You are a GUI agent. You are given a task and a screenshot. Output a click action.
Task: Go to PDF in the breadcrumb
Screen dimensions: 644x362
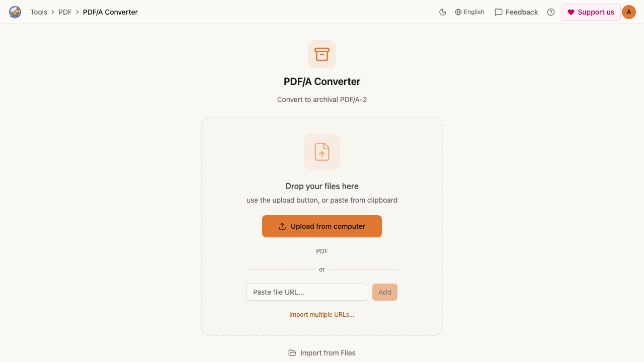(65, 12)
